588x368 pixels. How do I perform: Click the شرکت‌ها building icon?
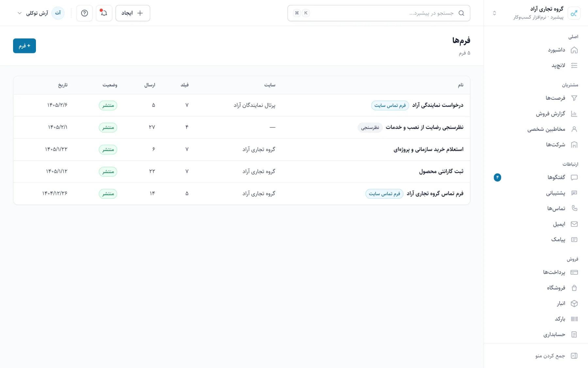pyautogui.click(x=574, y=145)
